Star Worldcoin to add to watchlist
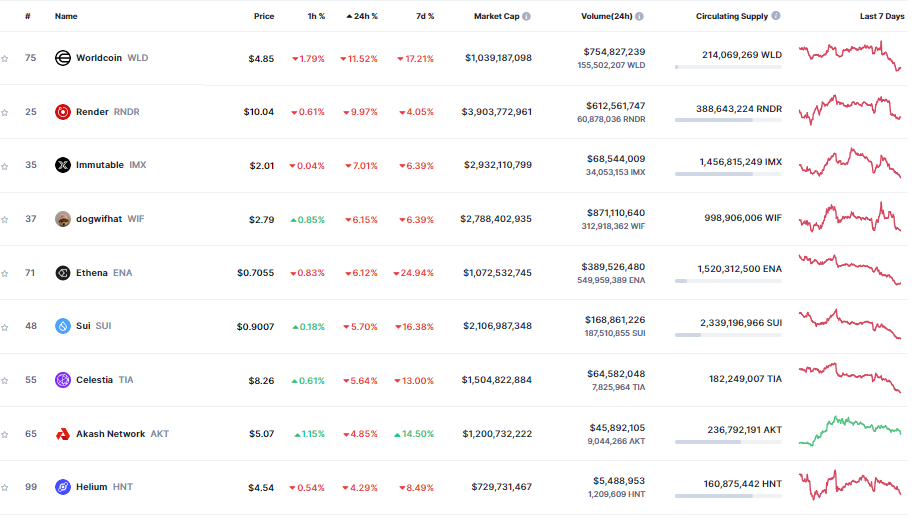The width and height of the screenshot is (912, 520). tap(5, 58)
